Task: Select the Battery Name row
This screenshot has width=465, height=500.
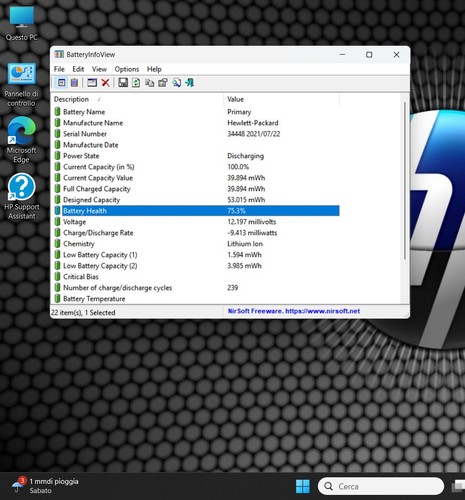Action: pos(197,112)
